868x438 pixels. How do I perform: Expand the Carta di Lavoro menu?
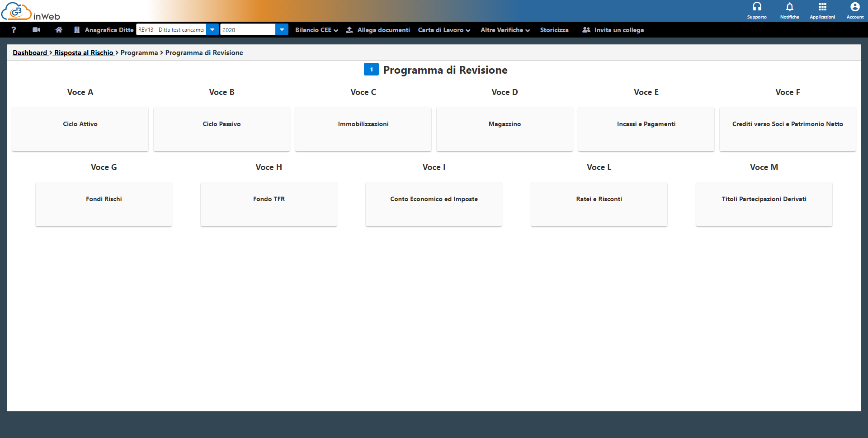click(444, 30)
